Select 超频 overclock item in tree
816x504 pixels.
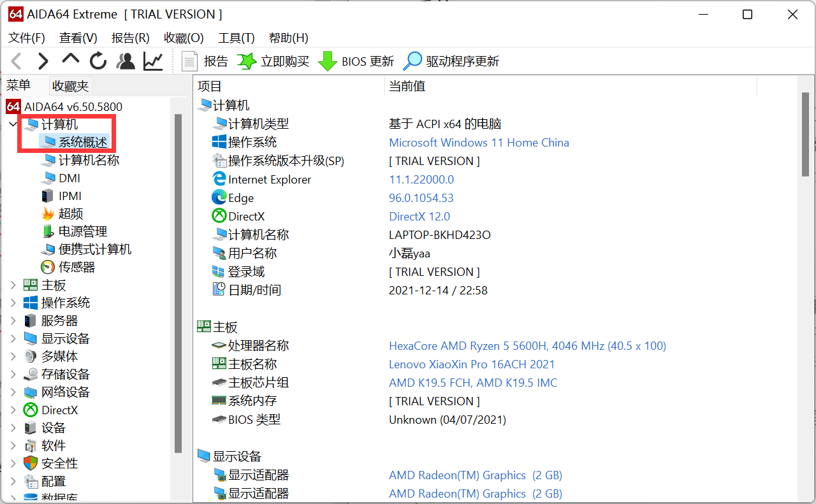pos(71,214)
